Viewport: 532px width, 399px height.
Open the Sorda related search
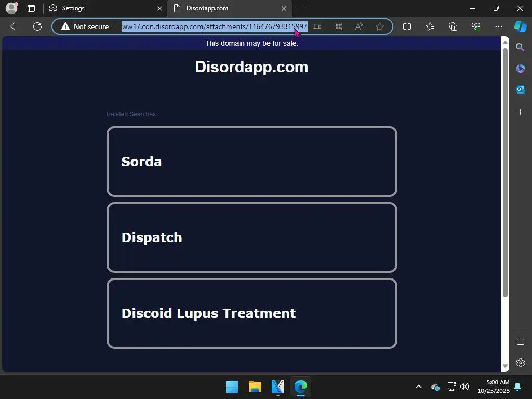pos(252,162)
